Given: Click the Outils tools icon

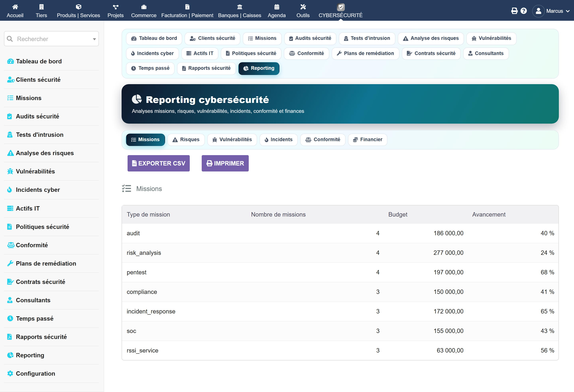Looking at the screenshot, I should pos(303,7).
